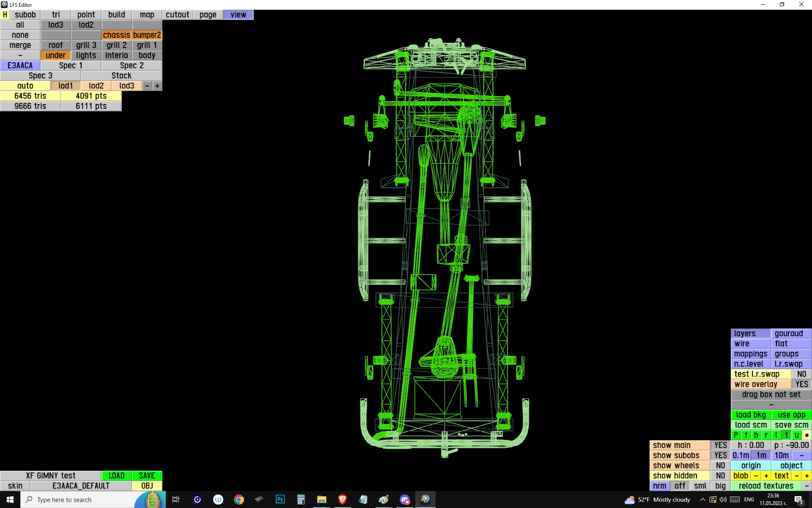Toggle the show wheels NO value
This screenshot has height=508, width=812.
pos(720,466)
